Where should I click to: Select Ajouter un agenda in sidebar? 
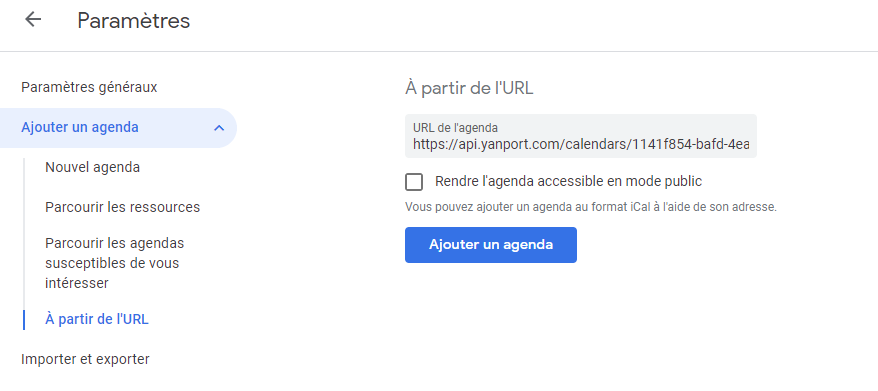click(x=118, y=128)
